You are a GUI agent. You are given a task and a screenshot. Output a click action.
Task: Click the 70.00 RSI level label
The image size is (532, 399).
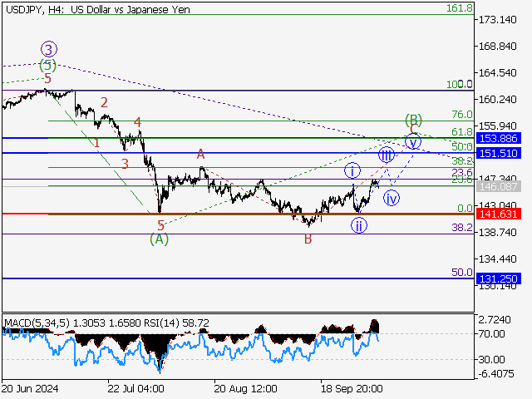click(x=491, y=334)
